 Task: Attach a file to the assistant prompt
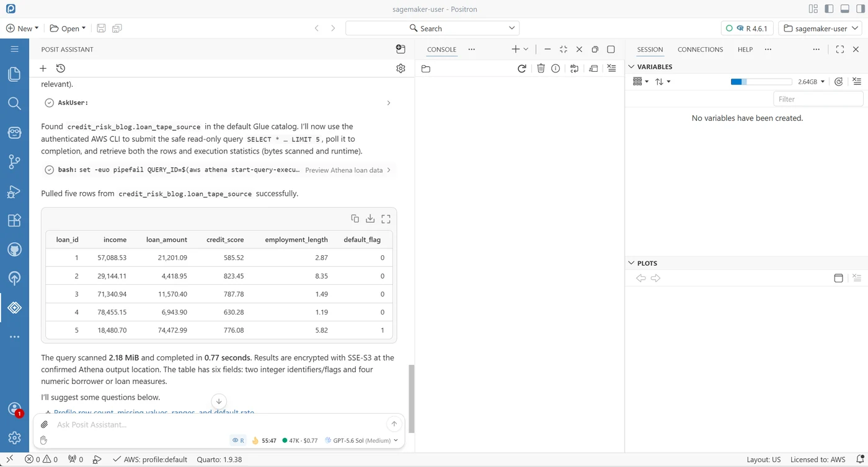point(44,424)
